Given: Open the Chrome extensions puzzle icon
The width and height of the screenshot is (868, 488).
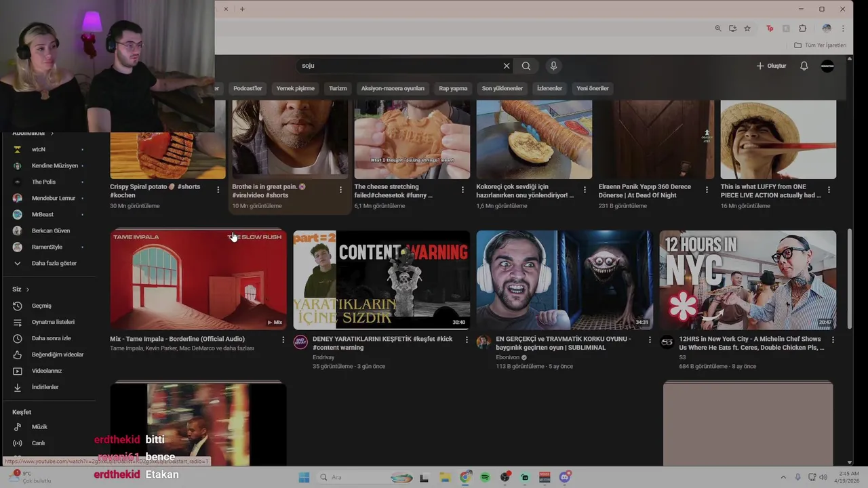Looking at the screenshot, I should click(803, 28).
